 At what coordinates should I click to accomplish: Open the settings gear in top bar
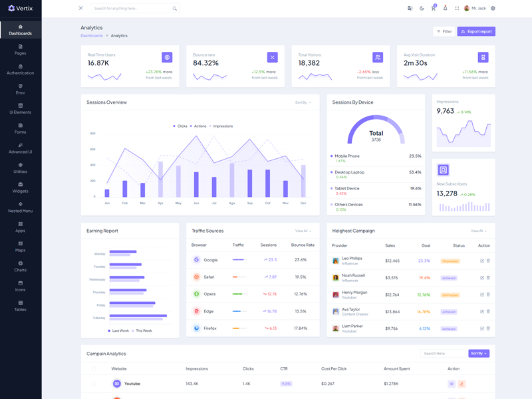coord(493,9)
